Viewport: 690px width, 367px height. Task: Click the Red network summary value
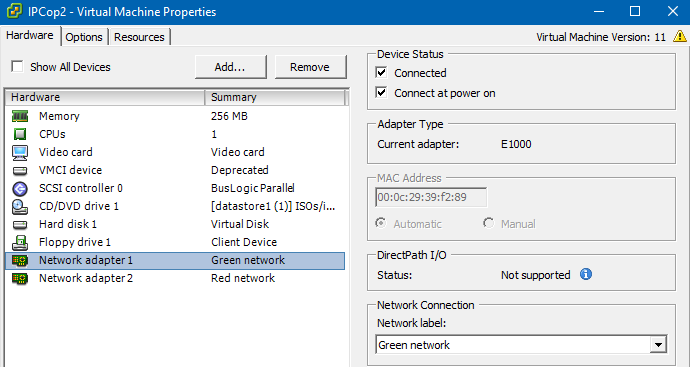[243, 279]
